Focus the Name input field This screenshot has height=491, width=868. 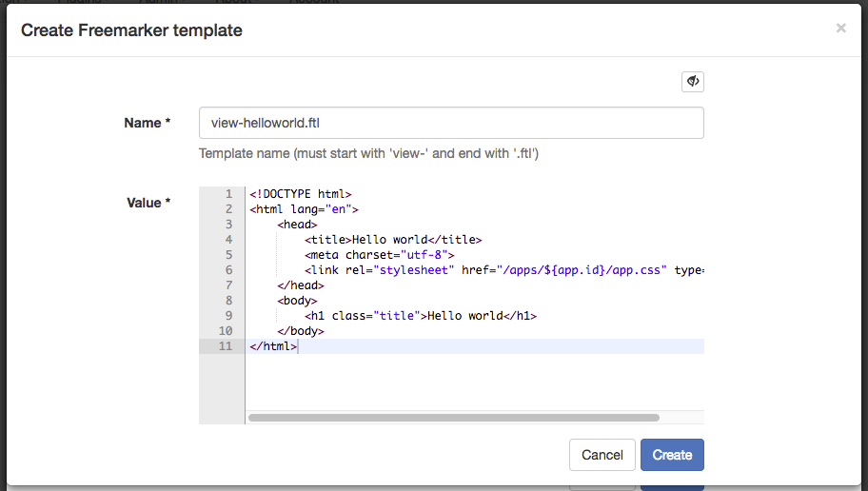(451, 123)
